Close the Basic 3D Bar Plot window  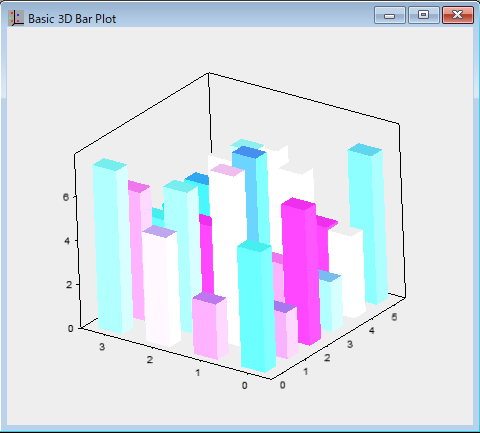click(x=458, y=15)
